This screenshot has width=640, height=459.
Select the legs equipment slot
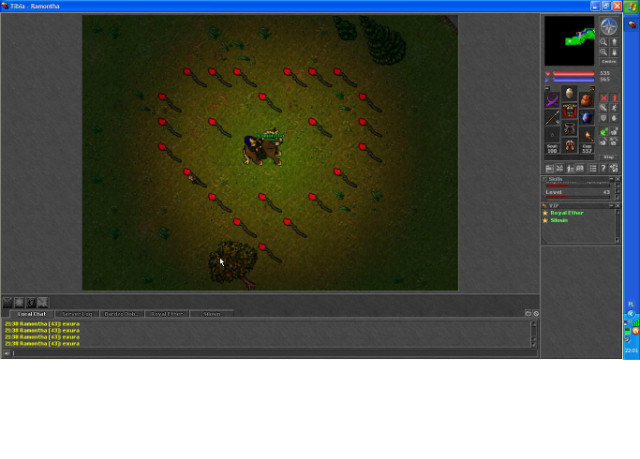(569, 129)
